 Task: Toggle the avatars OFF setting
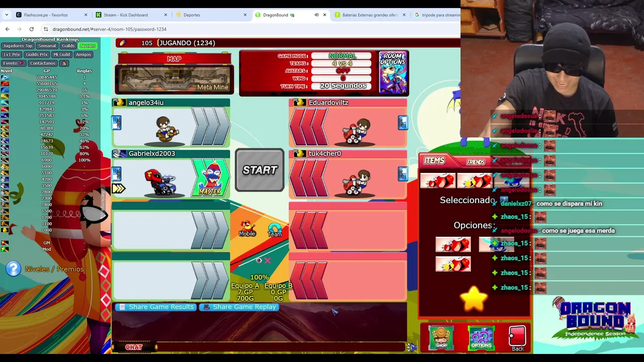coord(342,71)
